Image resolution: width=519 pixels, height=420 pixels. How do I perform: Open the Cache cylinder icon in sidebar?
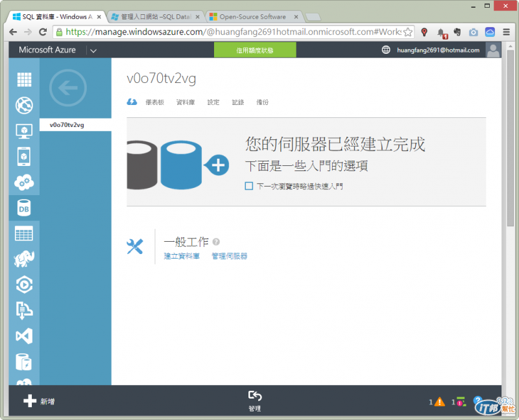pyautogui.click(x=24, y=362)
